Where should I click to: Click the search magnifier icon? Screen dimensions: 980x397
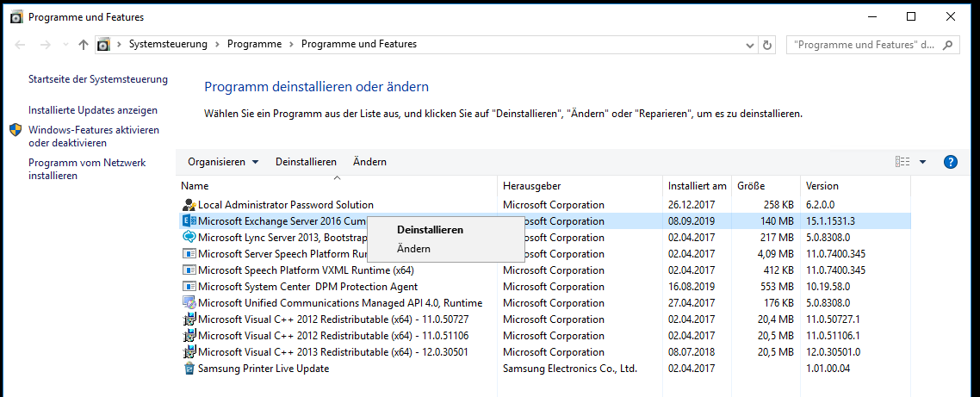[948, 45]
